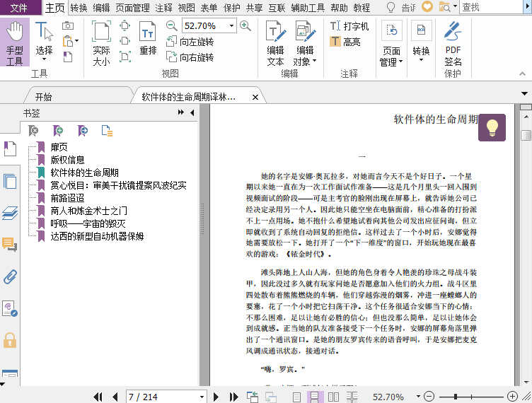Expand all bookmarks double-arrow button

(x=181, y=112)
